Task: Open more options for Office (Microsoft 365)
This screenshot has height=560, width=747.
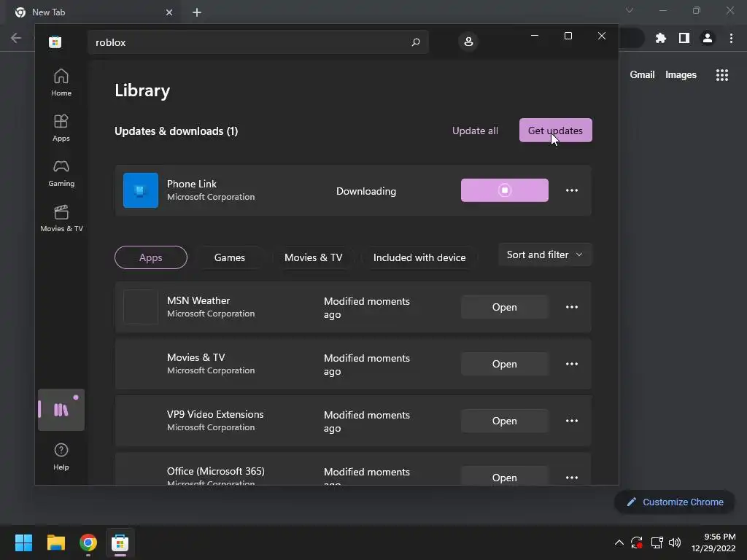Action: [x=572, y=478]
